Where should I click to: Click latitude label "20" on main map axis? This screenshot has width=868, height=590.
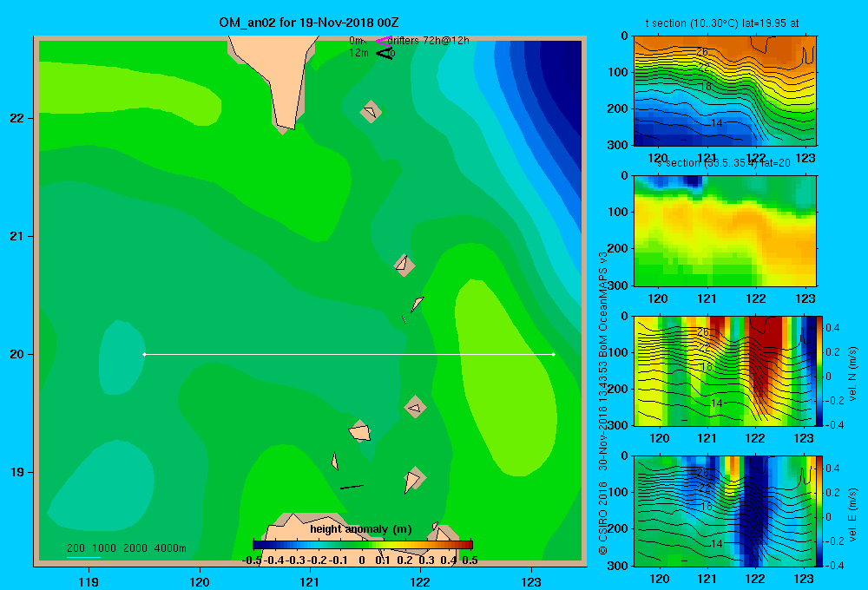click(17, 354)
